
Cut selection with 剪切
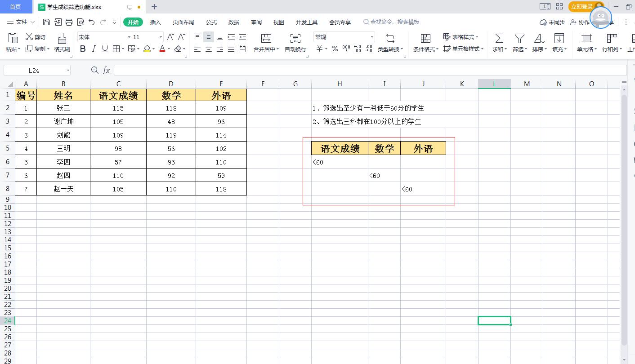pyautogui.click(x=36, y=37)
